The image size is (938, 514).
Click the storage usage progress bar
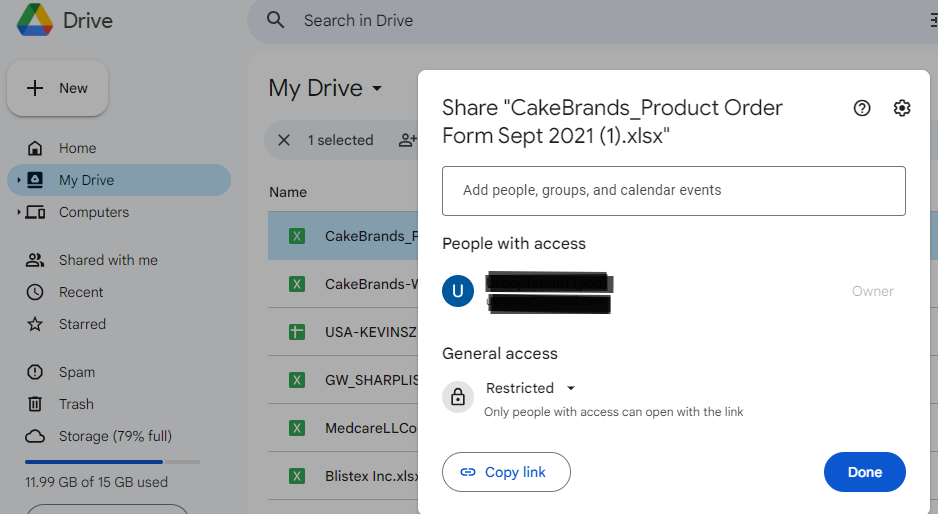click(112, 462)
